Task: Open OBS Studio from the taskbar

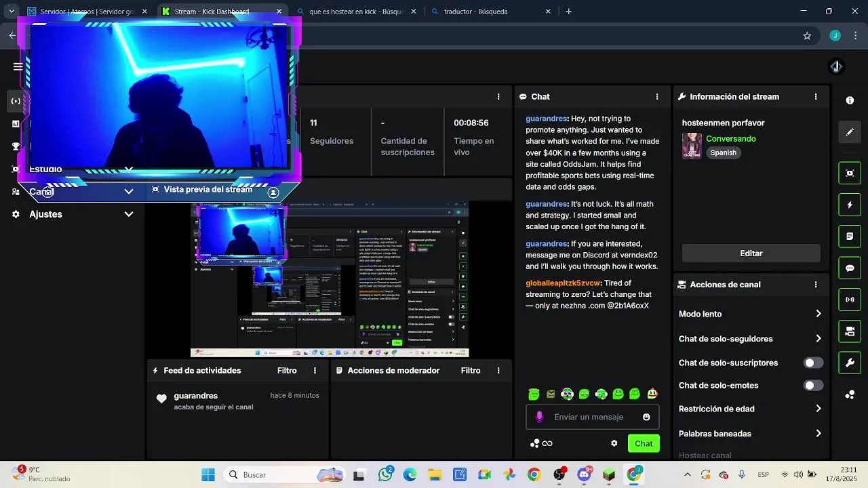Action: coord(559,474)
